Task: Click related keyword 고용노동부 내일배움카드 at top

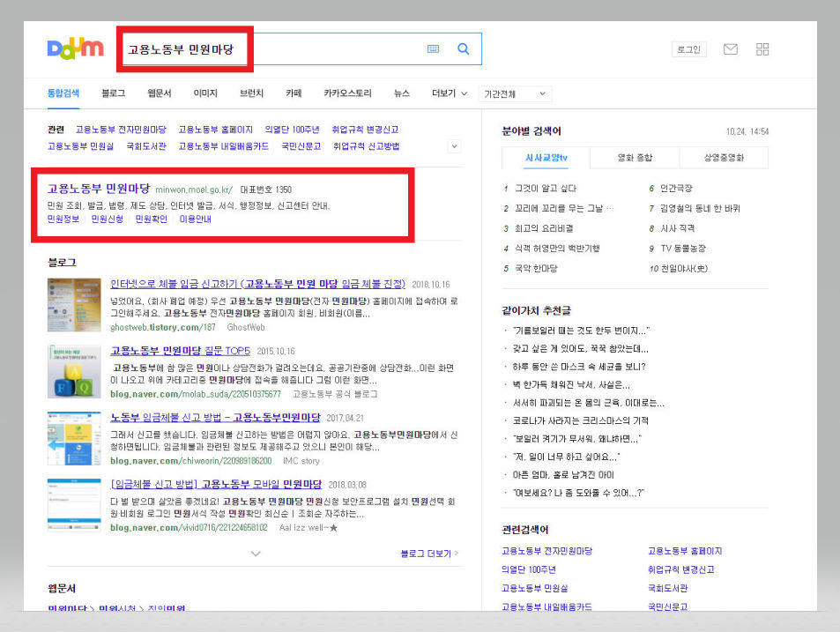Action: point(223,146)
